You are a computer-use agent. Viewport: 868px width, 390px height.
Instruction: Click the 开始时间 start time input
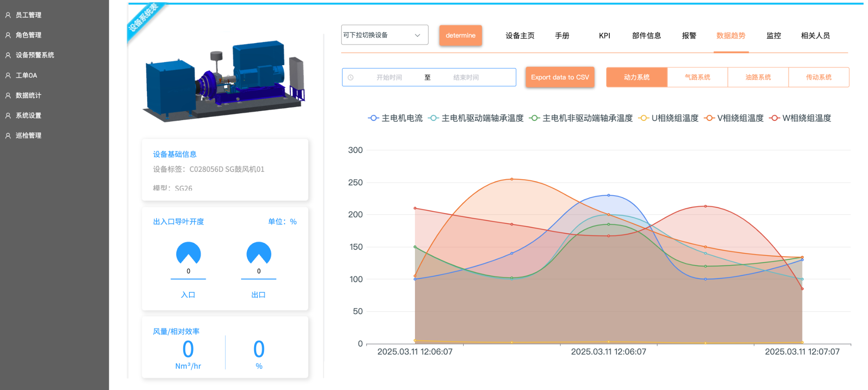click(x=389, y=78)
